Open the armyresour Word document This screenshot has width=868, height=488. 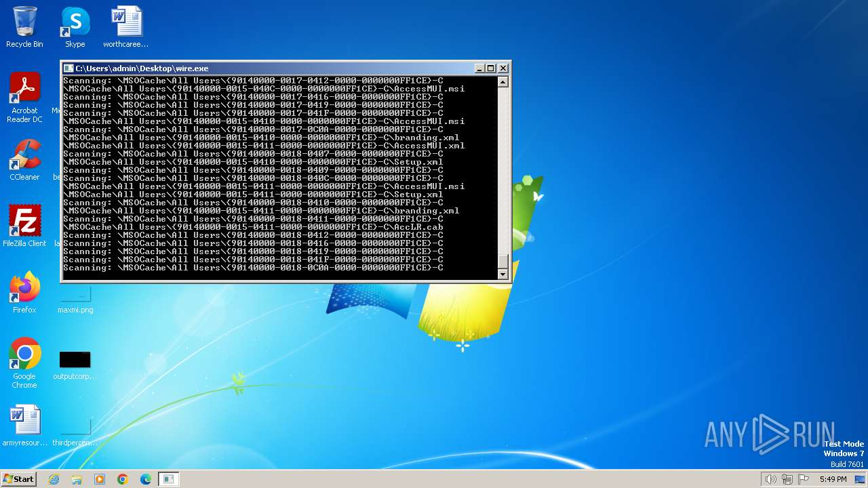pos(24,426)
